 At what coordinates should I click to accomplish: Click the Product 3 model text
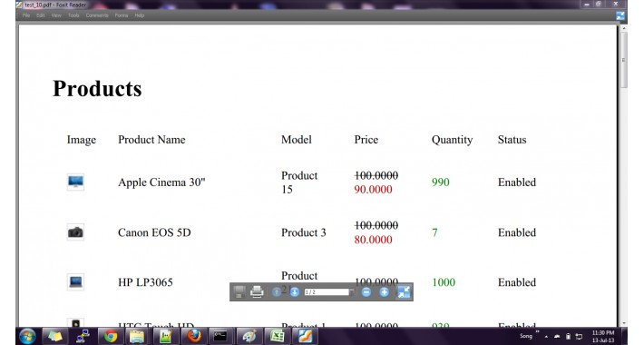[304, 232]
